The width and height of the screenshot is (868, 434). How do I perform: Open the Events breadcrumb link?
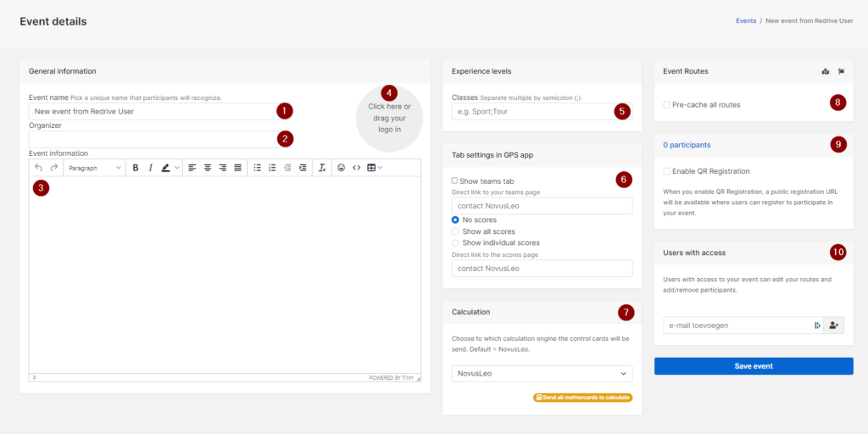click(x=746, y=20)
